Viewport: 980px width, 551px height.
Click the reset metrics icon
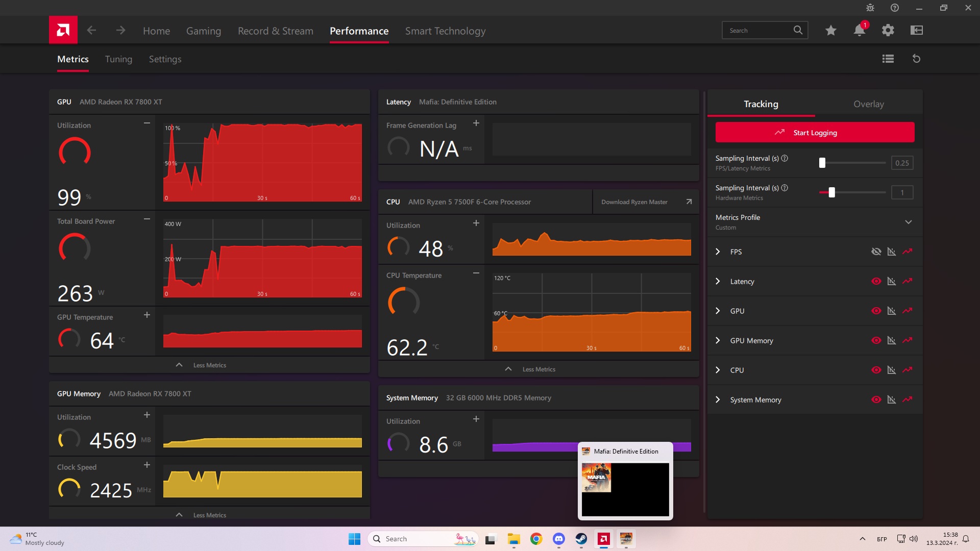tap(916, 59)
